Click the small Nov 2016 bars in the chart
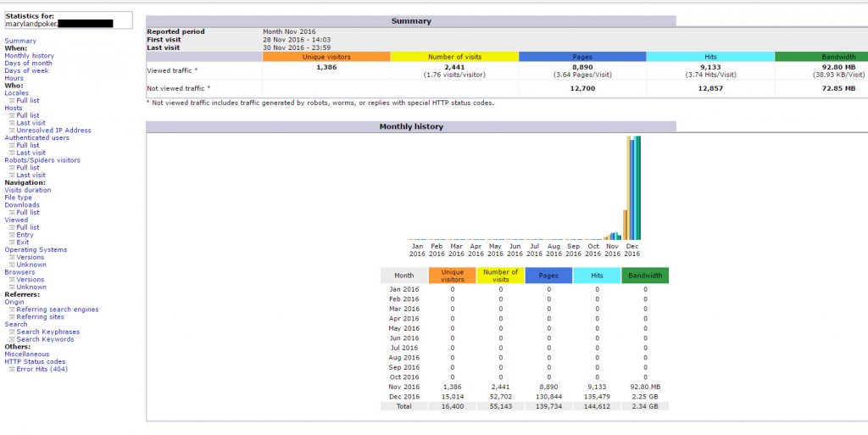This screenshot has width=868, height=435. [x=612, y=237]
